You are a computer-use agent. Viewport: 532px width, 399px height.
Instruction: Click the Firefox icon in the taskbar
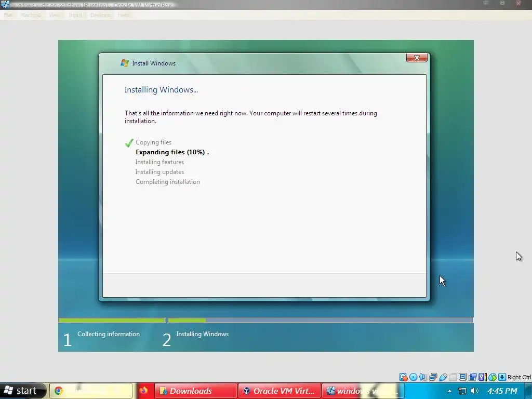click(x=143, y=391)
